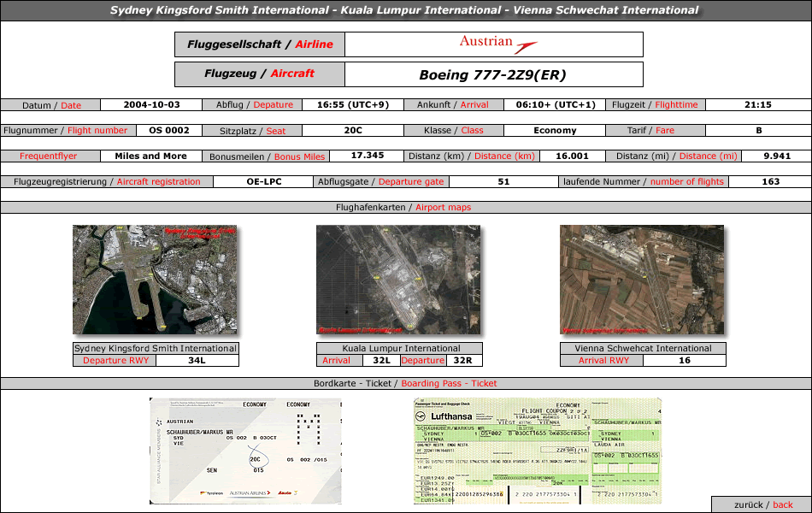Click the Sydney Kingsford Smith International caption
This screenshot has width=812, height=513.
click(156, 348)
